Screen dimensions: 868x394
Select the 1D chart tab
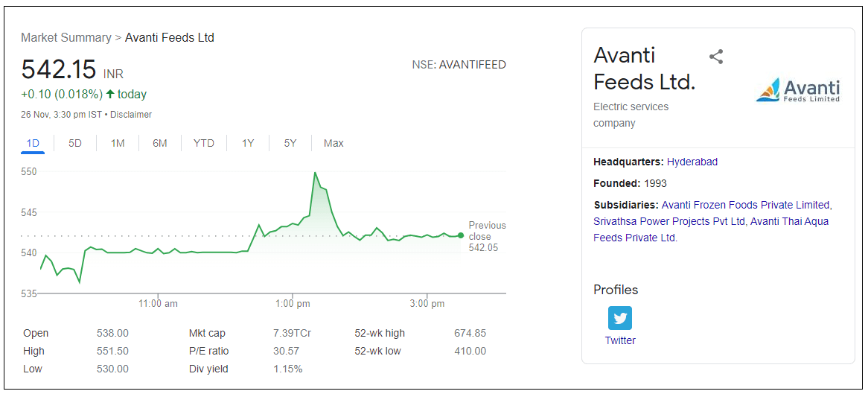click(x=33, y=143)
